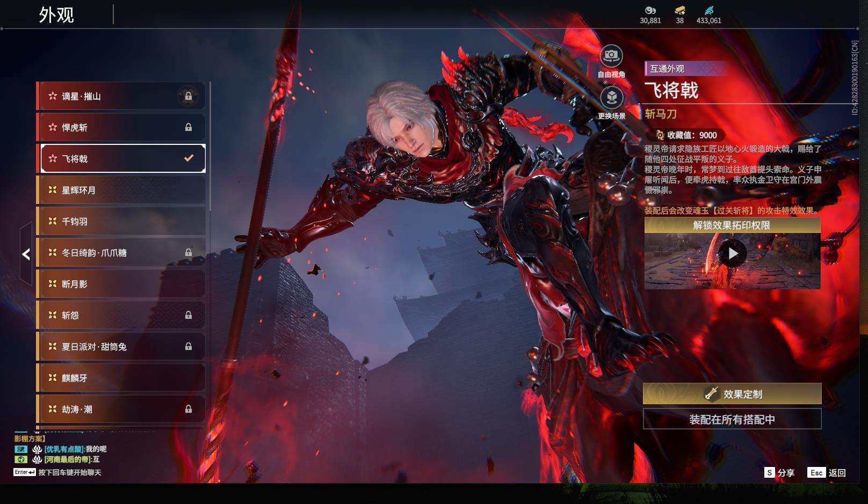Select the 悍虎斩 skin name
The height and width of the screenshot is (504, 868).
[x=75, y=128]
